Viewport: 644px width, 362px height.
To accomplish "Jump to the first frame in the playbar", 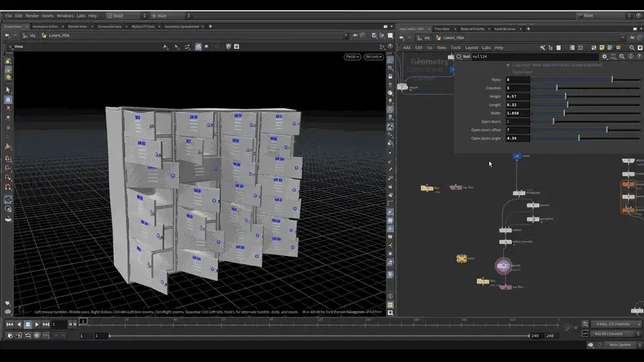I will (x=9, y=324).
